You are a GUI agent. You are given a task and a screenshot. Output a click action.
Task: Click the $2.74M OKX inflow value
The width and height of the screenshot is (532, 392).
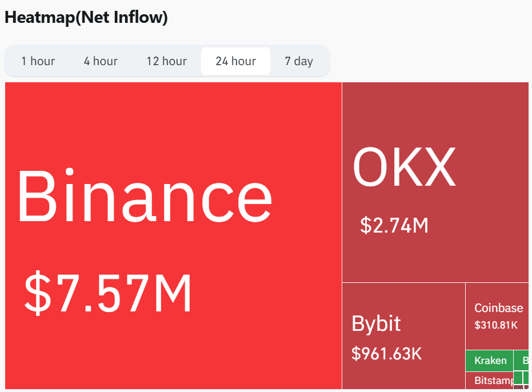(394, 225)
